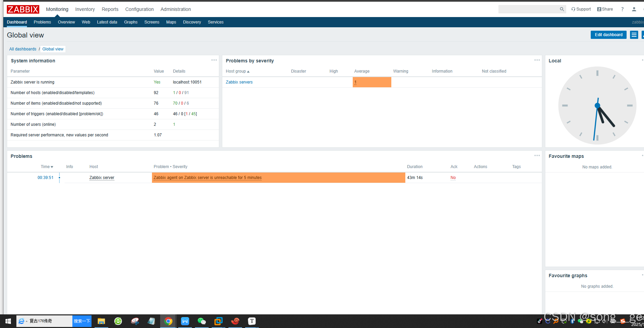This screenshot has width=644, height=328.
Task: Open the green 360 browser taskbar icon
Action: [118, 321]
